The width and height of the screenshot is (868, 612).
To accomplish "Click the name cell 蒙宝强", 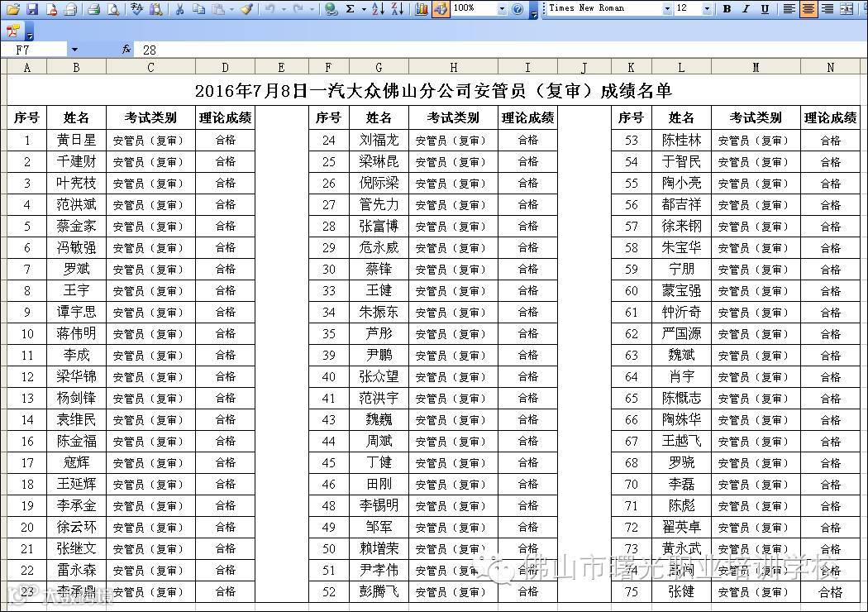I will point(681,290).
